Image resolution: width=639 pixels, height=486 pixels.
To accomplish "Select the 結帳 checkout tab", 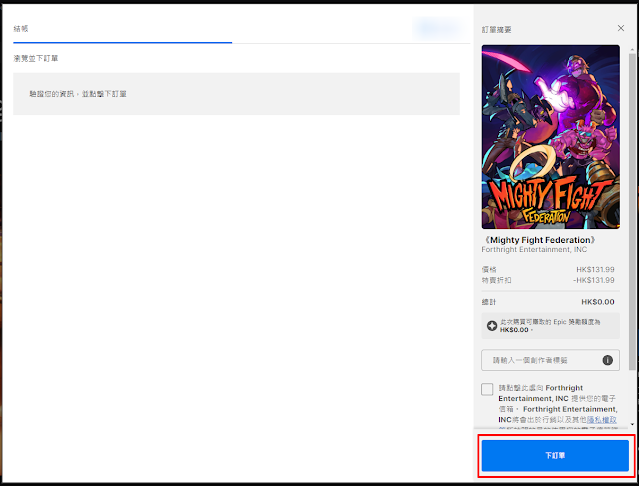I will pos(21,29).
